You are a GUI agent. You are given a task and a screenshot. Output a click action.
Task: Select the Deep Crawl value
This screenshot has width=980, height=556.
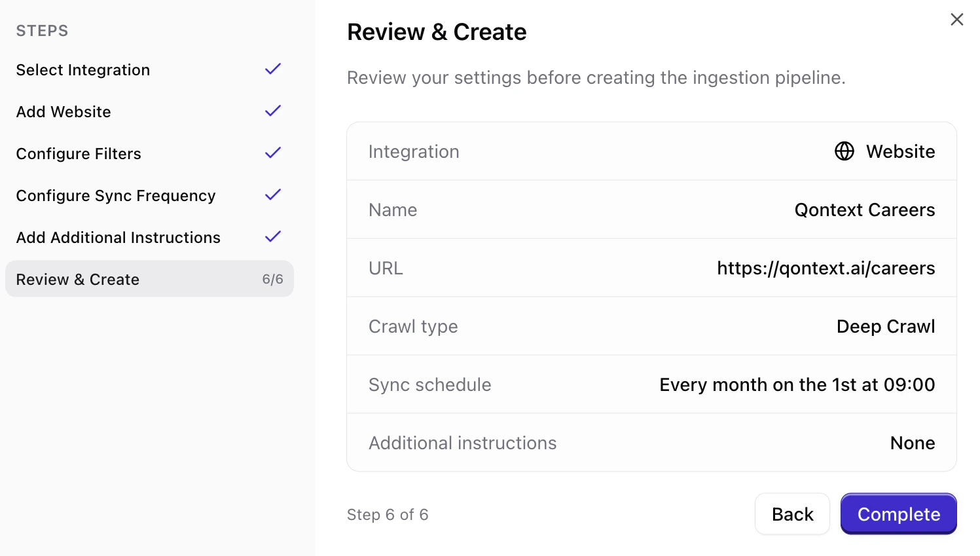[x=885, y=326]
